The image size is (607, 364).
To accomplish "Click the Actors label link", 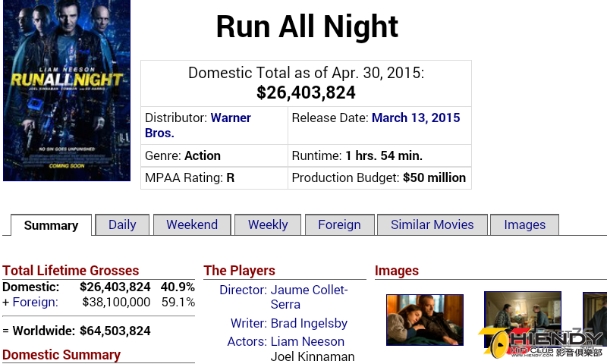I will pyautogui.click(x=247, y=342).
